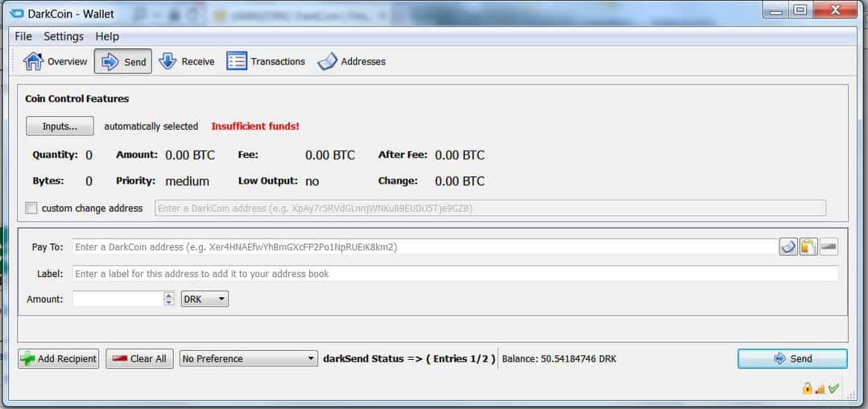This screenshot has width=868, height=409.
Task: Focus the Amount input box
Action: point(118,299)
